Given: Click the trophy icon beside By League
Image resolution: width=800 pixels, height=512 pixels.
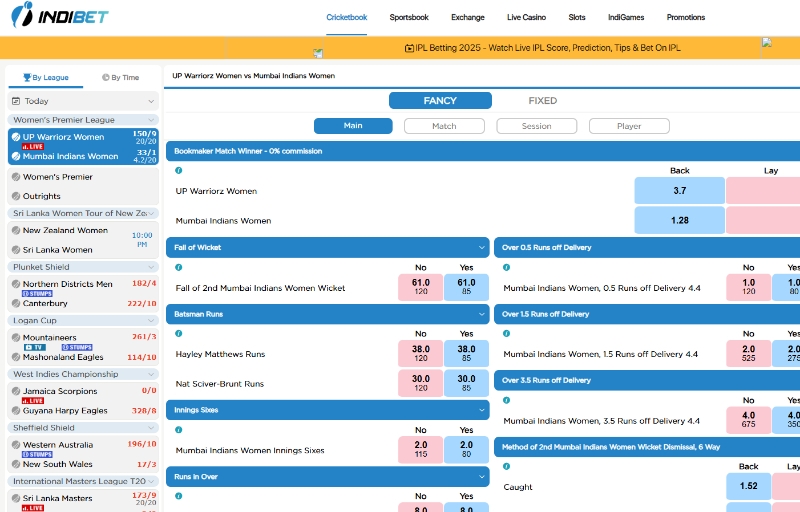Looking at the screenshot, I should [x=27, y=78].
